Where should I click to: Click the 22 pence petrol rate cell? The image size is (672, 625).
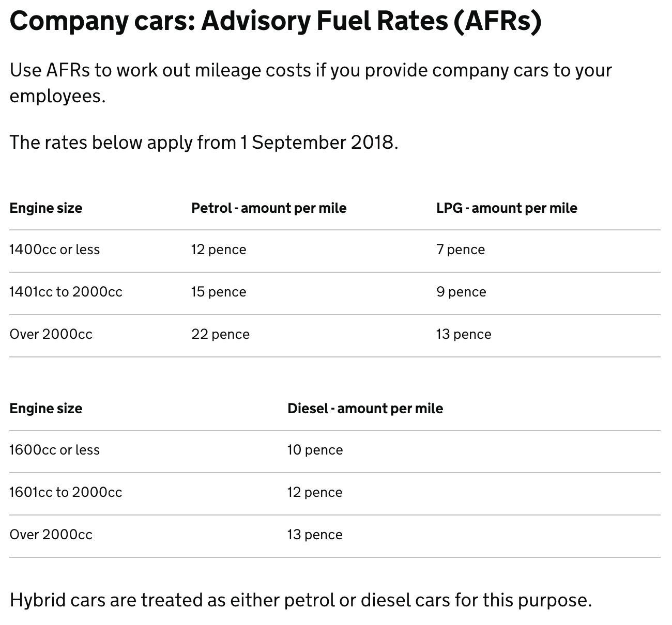tap(220, 334)
